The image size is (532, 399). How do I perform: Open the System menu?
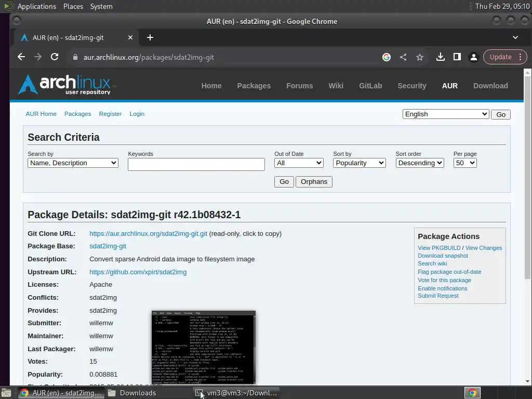101,6
